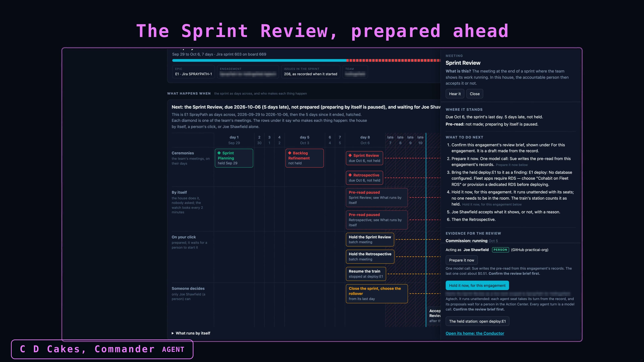
Task: Click the EPIC E1 Jira SPRAYPATH-1 chip
Action: coord(194,72)
